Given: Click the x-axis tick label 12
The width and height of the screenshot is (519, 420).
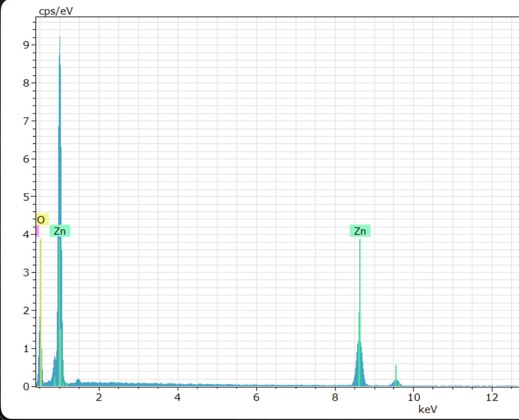Looking at the screenshot, I should coord(492,397).
